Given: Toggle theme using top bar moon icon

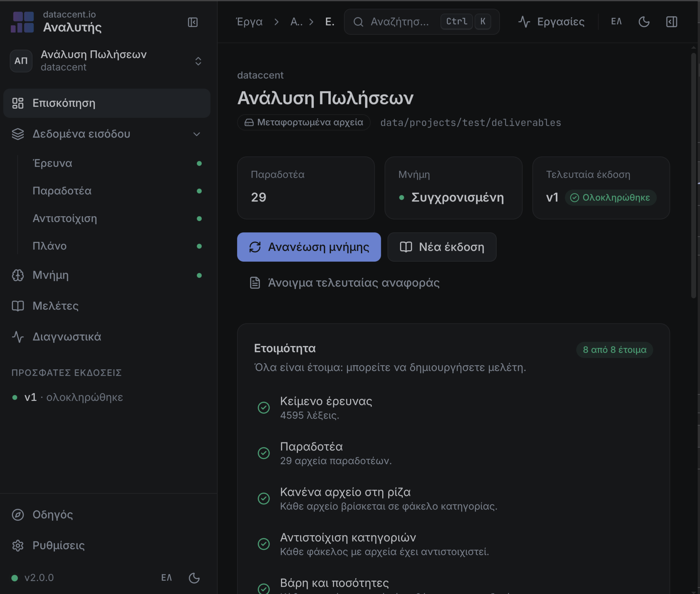Looking at the screenshot, I should tap(644, 22).
